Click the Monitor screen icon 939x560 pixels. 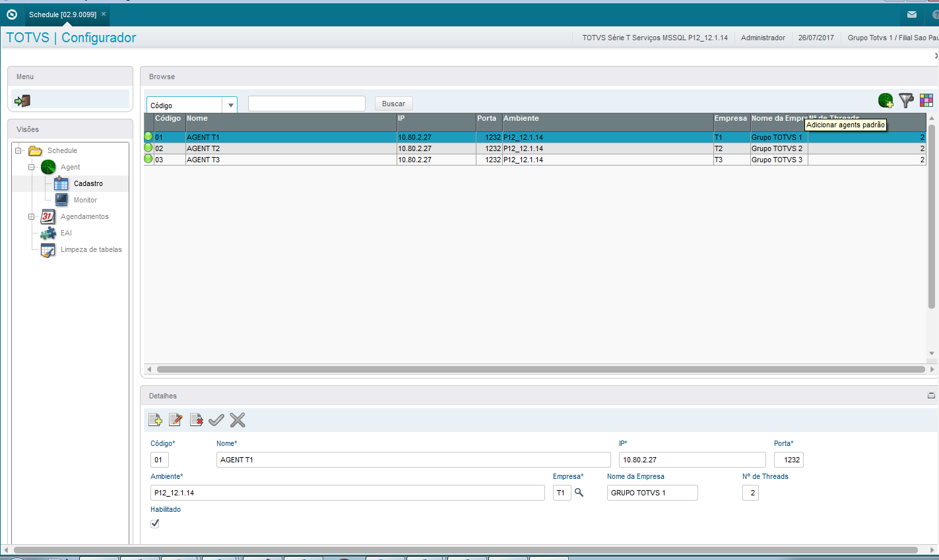61,200
